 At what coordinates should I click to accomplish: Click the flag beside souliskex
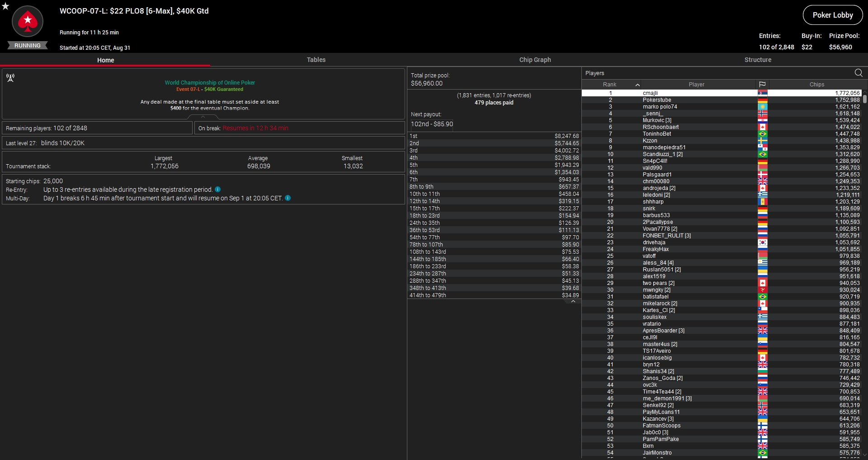pos(762,317)
